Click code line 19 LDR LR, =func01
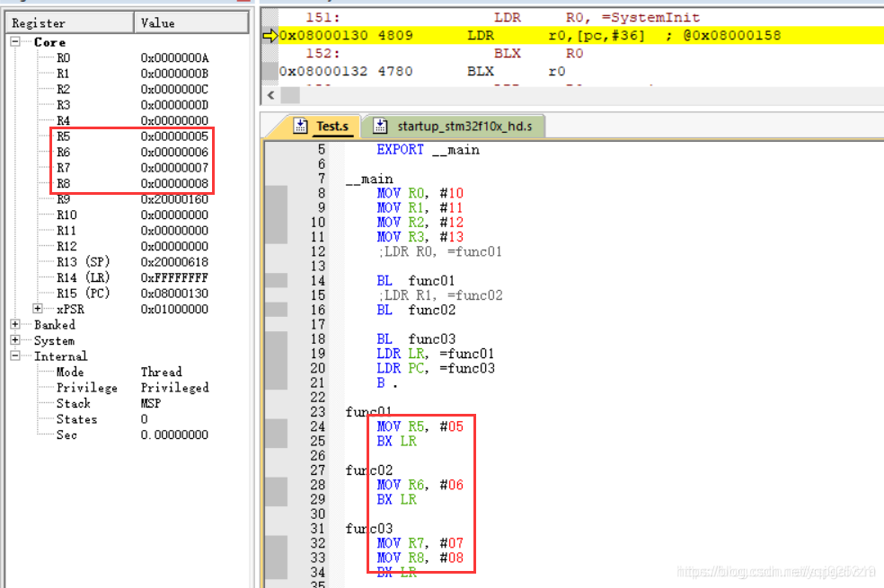The height and width of the screenshot is (588, 884). (435, 354)
